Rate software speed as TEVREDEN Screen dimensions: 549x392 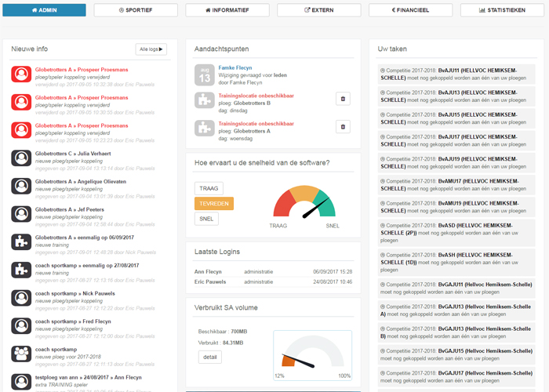pos(214,204)
